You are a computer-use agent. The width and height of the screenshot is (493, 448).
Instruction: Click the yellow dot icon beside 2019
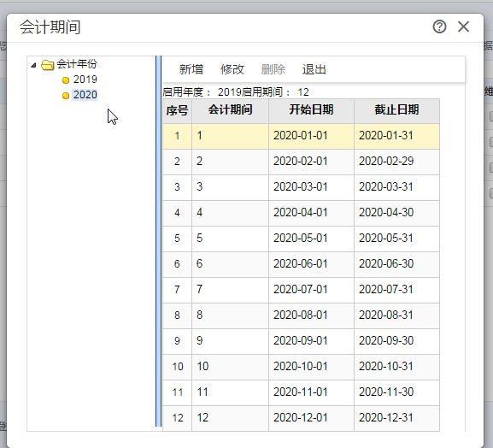click(x=66, y=80)
